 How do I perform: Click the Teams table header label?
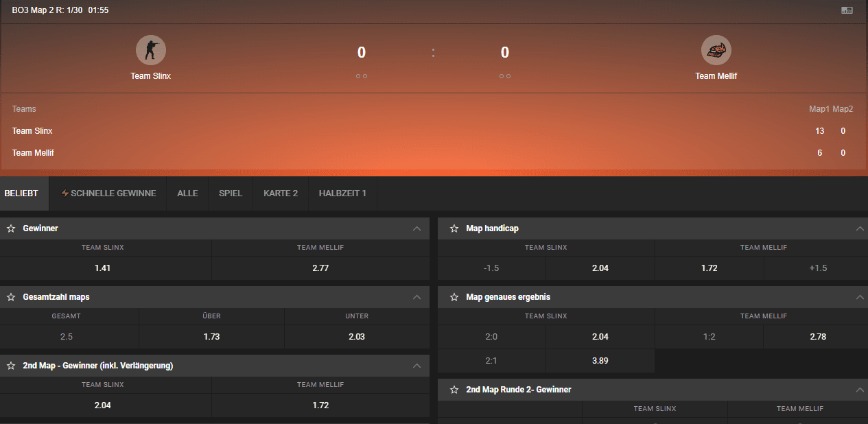point(24,109)
